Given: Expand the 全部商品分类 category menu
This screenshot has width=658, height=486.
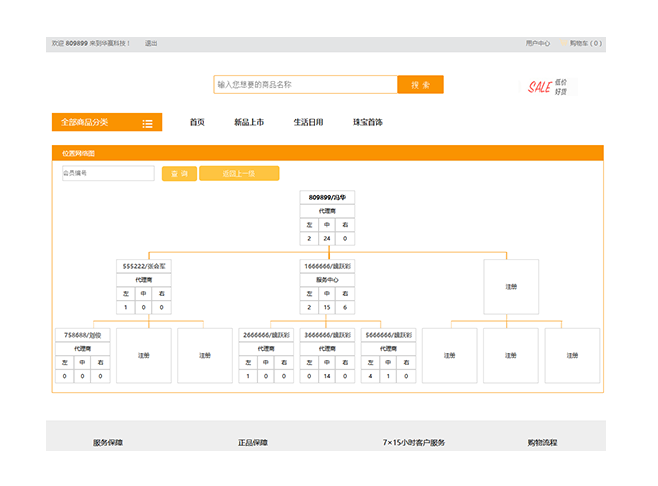Looking at the screenshot, I should pos(106,122).
